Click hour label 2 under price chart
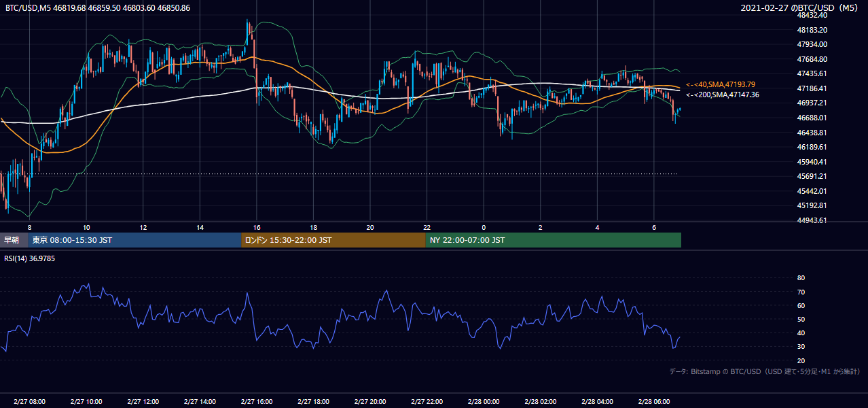 click(541, 227)
